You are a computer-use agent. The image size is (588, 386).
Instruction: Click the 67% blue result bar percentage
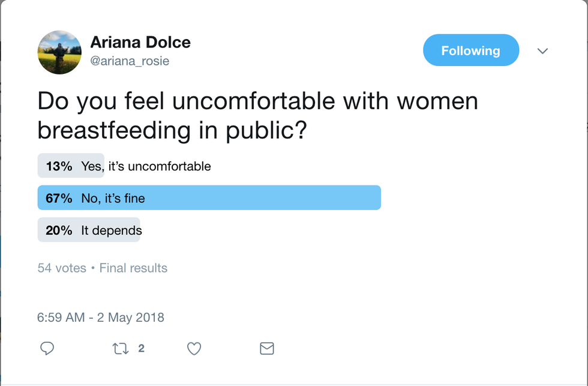[59, 198]
